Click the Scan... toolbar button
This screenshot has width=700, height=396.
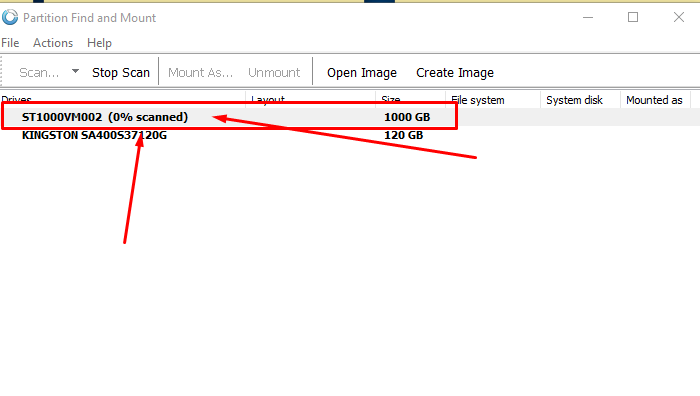(x=39, y=72)
